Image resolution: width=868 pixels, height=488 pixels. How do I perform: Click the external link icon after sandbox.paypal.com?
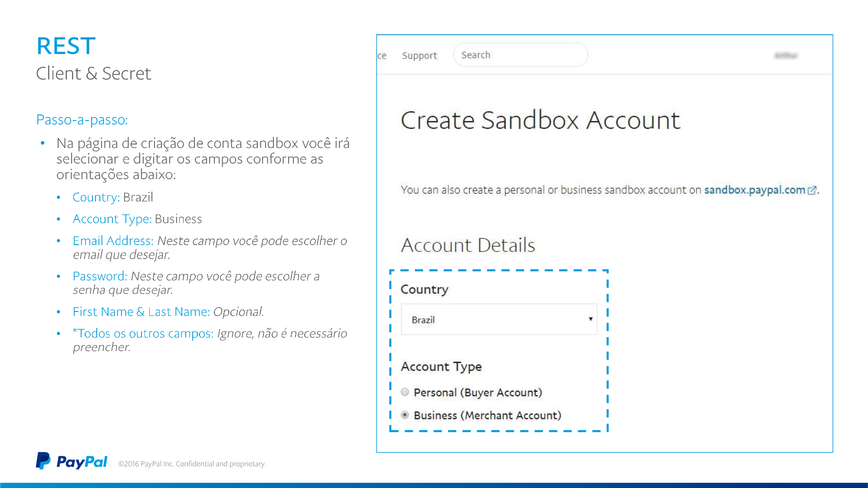point(812,190)
